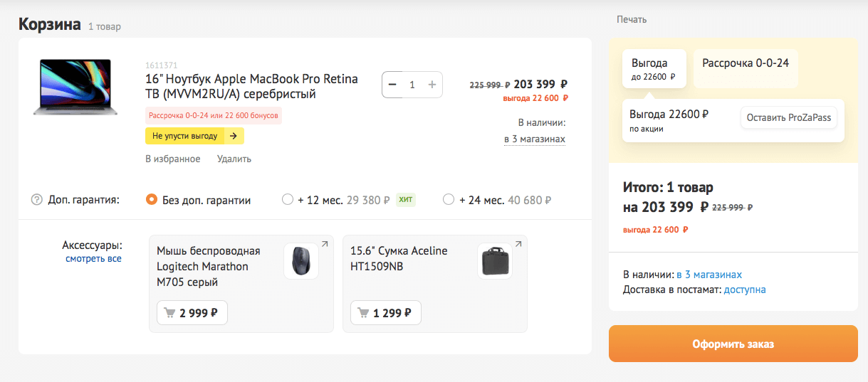
Task: Click "Выгода 22600 ₽ по акции" text
Action: click(x=669, y=120)
